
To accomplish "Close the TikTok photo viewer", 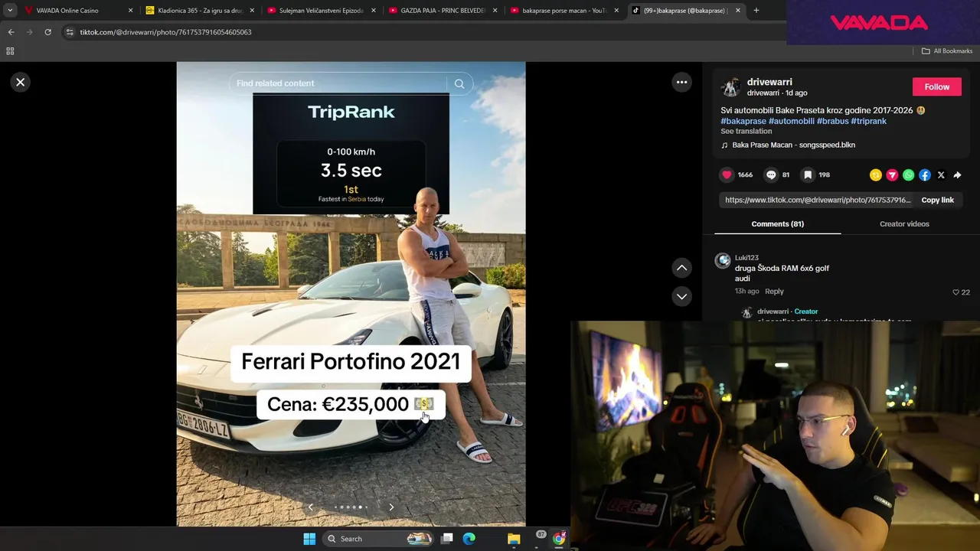I will [21, 82].
